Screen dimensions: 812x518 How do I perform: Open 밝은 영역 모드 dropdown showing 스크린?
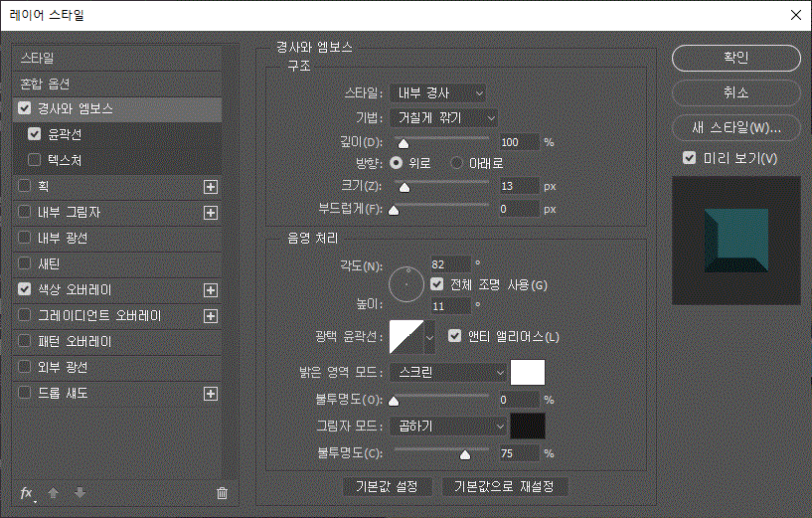click(x=448, y=373)
